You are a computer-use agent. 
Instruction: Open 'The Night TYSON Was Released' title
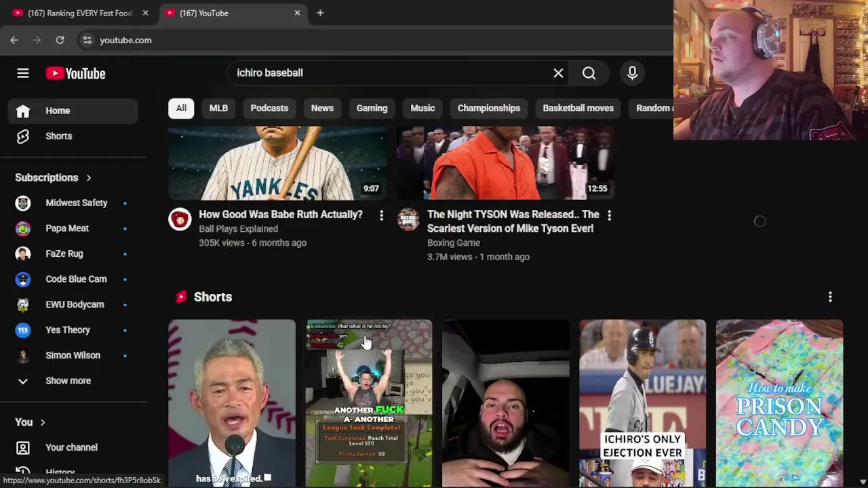(513, 222)
